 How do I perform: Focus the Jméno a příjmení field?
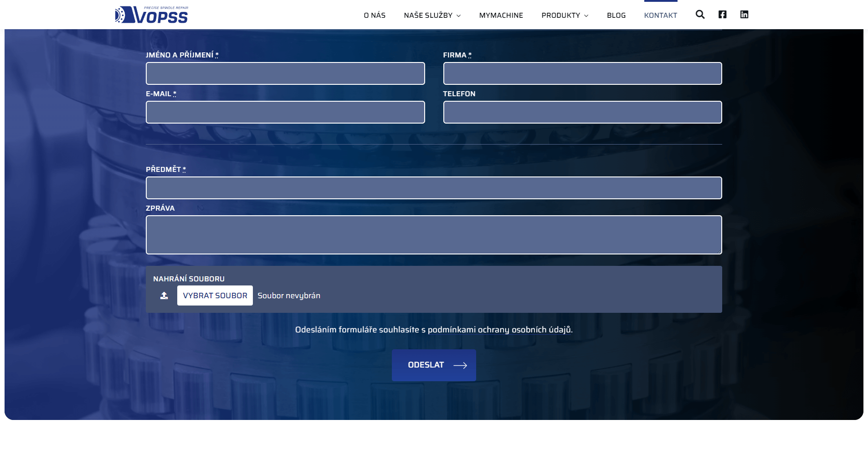[x=285, y=73]
